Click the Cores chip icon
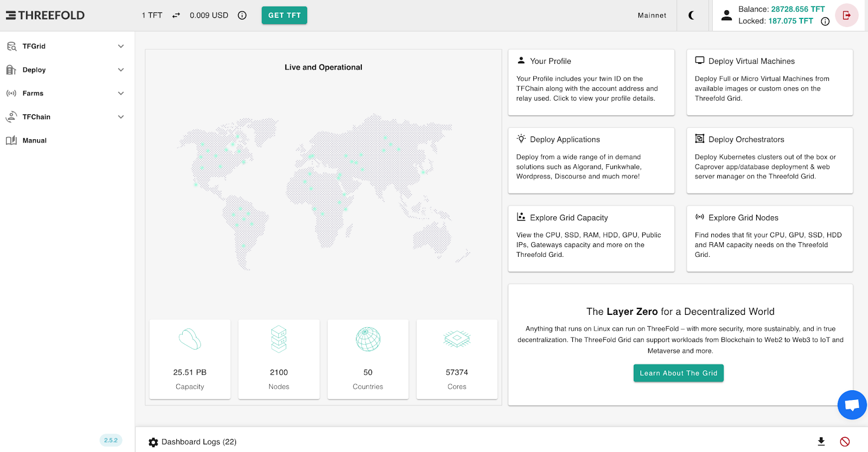Screen dimensions: 868x452 (457, 339)
